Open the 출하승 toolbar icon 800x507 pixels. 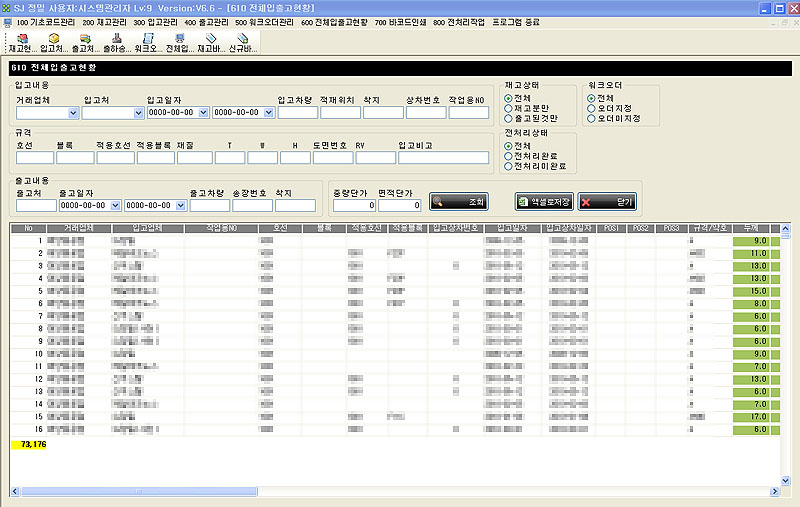point(116,42)
